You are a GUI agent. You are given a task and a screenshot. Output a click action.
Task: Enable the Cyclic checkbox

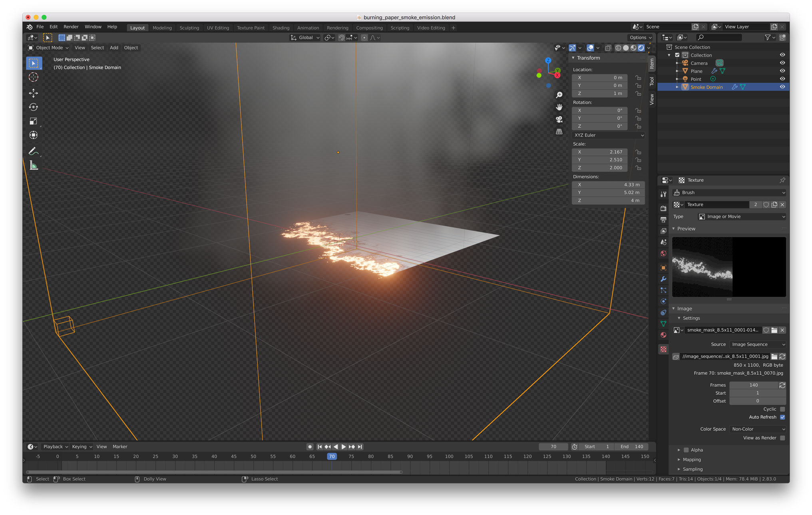pyautogui.click(x=782, y=409)
